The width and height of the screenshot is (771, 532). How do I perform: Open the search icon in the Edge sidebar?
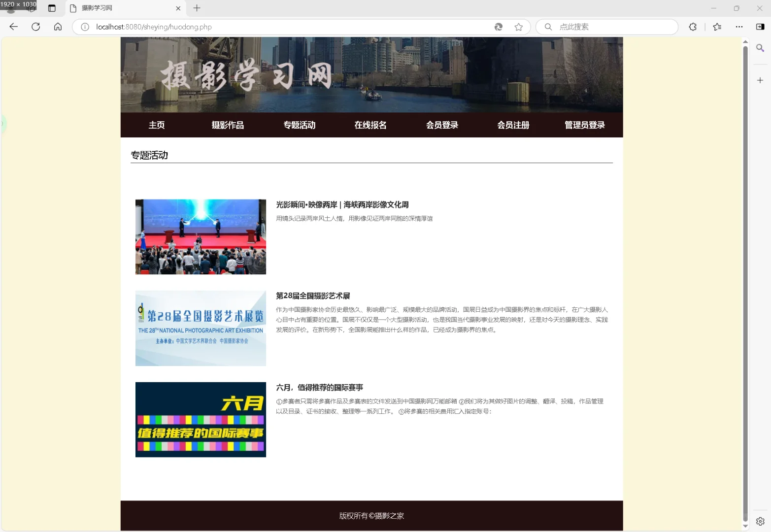759,47
